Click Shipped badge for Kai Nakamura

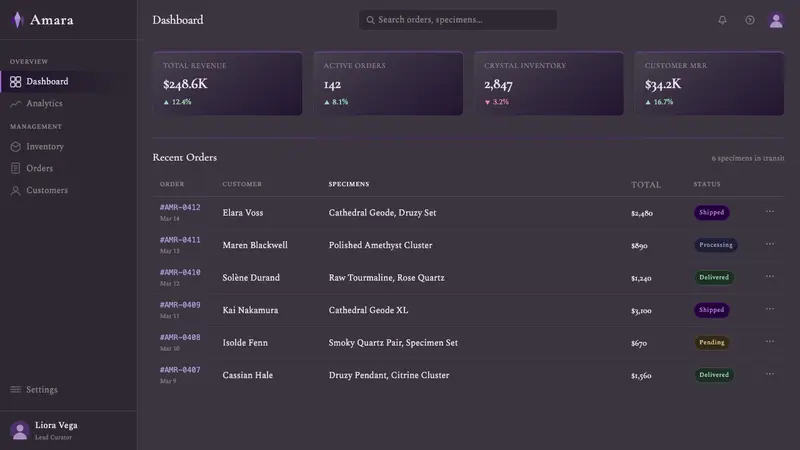[x=711, y=310]
